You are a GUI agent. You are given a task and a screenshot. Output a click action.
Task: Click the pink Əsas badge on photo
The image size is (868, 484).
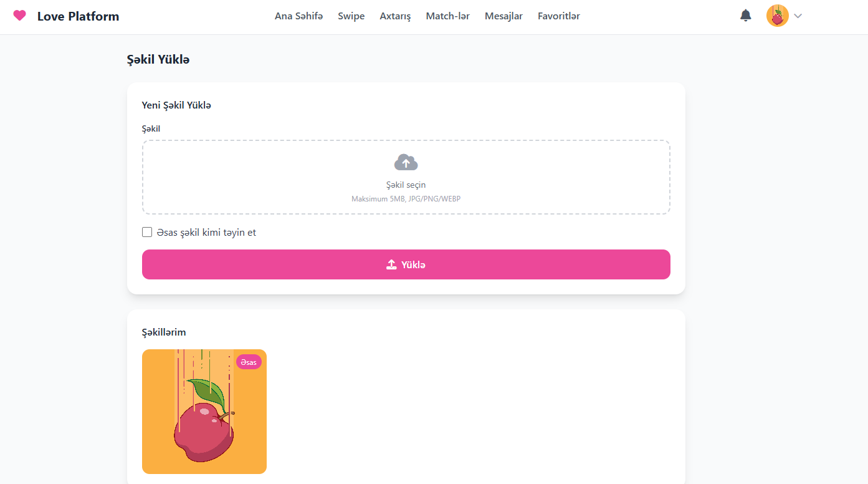click(x=249, y=362)
